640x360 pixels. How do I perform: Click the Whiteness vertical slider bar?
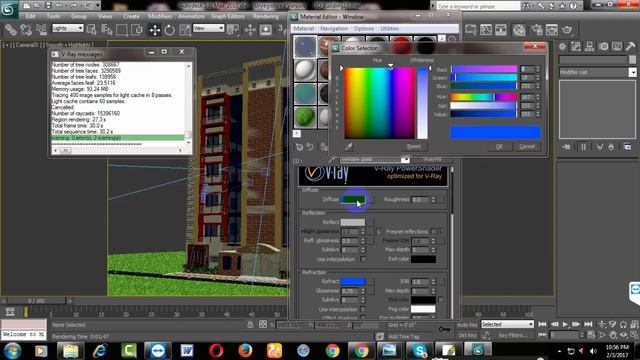[422, 103]
